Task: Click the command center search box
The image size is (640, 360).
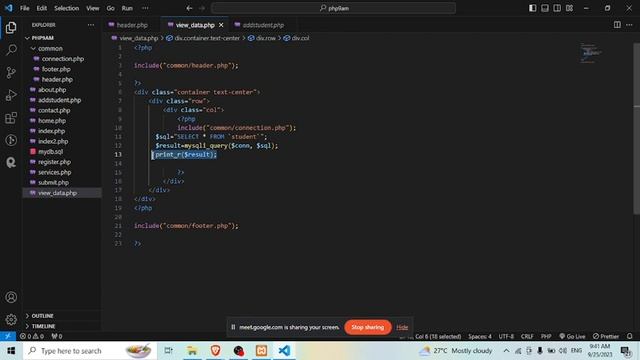Action: click(333, 8)
